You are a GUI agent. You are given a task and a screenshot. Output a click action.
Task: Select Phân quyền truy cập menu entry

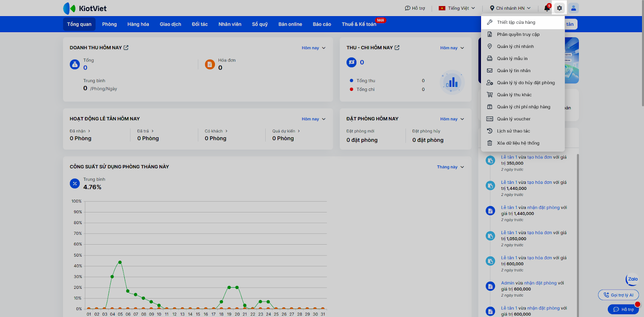click(523, 34)
